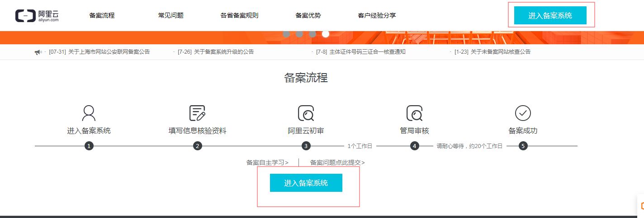
Task: Click the checkmark icon above 备案成功
Action: [x=523, y=113]
